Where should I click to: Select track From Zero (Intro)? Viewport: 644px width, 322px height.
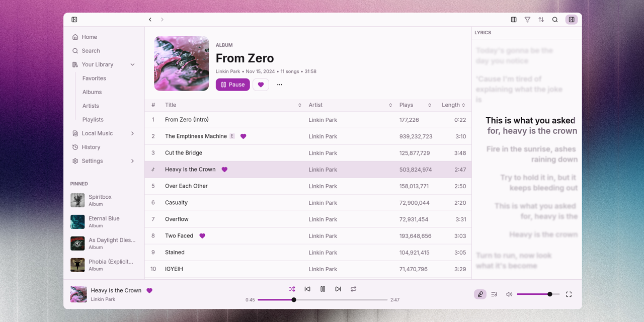308,120
